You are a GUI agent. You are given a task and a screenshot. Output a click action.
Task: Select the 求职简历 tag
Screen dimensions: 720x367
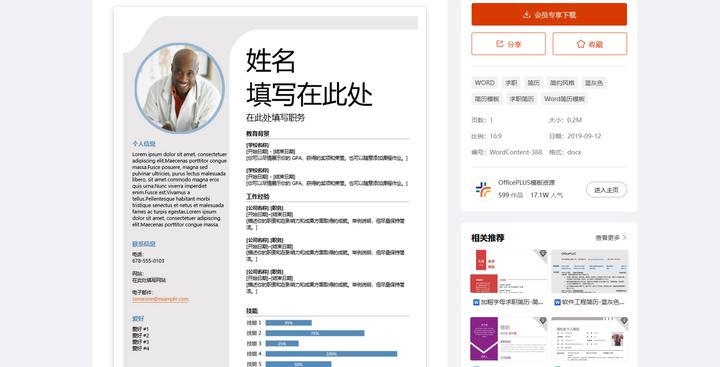pyautogui.click(x=522, y=99)
